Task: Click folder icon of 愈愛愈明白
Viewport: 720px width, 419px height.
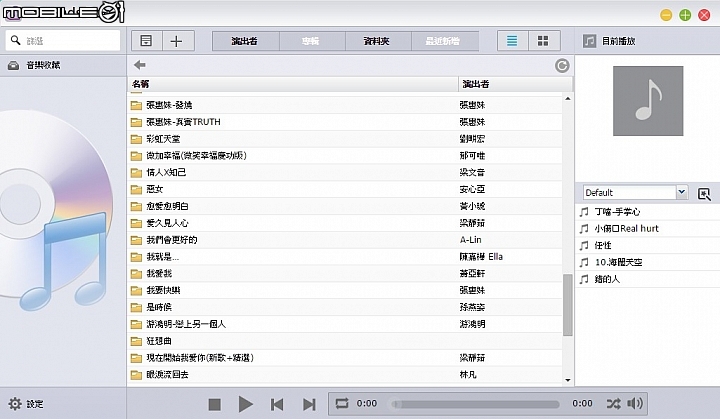Action: pos(136,206)
